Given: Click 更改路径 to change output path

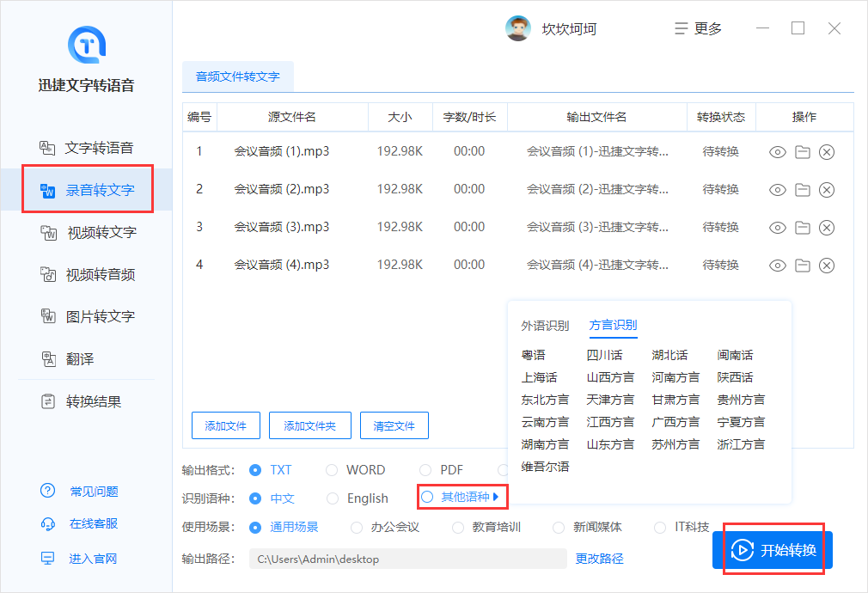Looking at the screenshot, I should 599,559.
